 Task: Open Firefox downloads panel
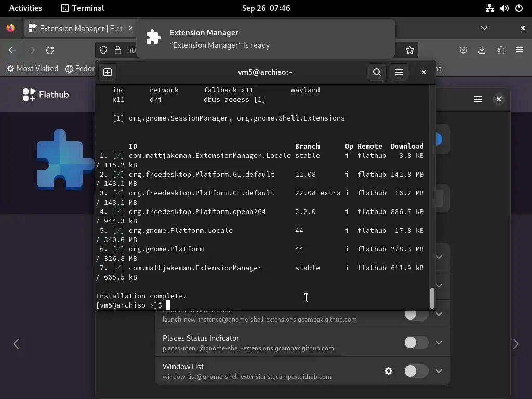coord(482,50)
